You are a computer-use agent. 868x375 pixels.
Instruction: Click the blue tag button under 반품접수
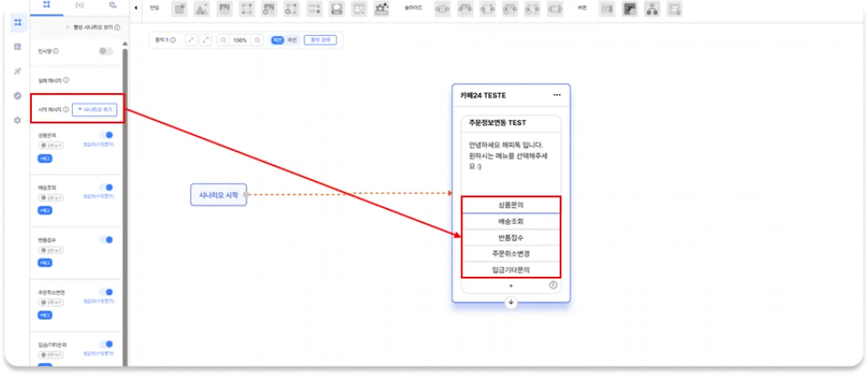pos(45,263)
